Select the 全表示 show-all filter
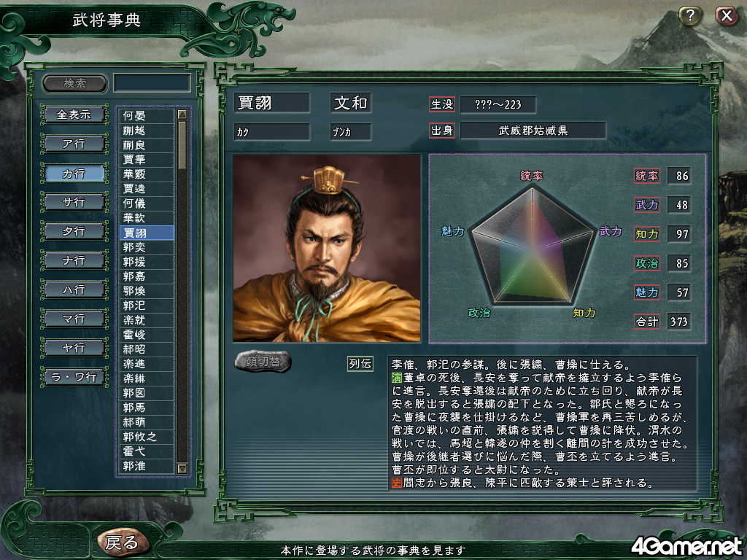Viewport: 747px width, 560px height. [x=74, y=114]
